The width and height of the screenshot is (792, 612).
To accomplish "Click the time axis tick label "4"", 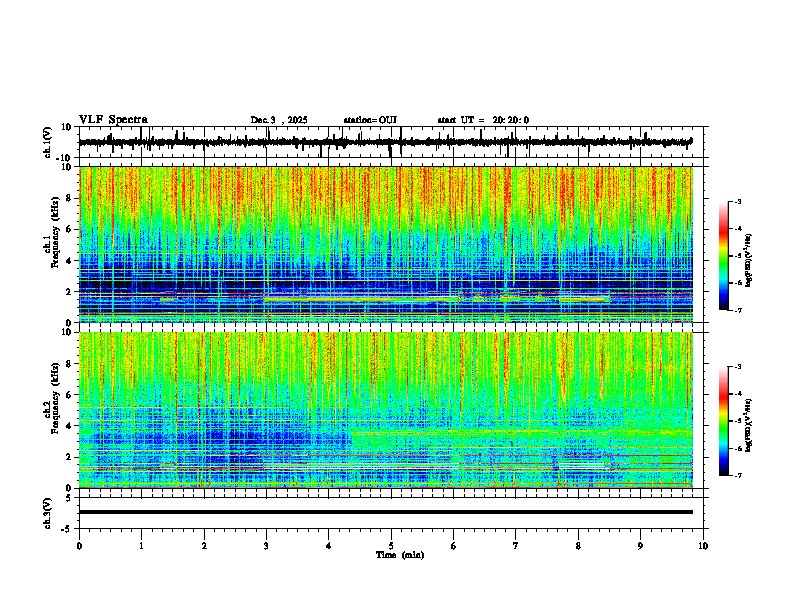I will [x=328, y=546].
